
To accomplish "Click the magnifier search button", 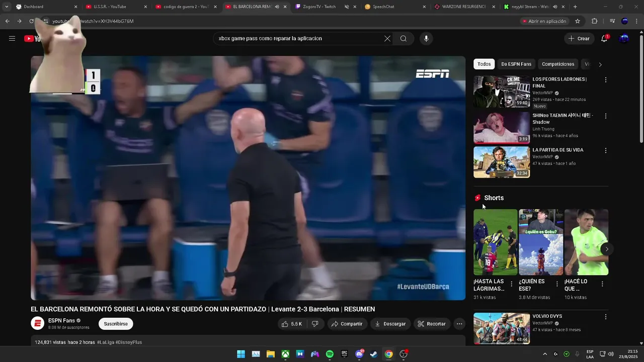I will (404, 39).
